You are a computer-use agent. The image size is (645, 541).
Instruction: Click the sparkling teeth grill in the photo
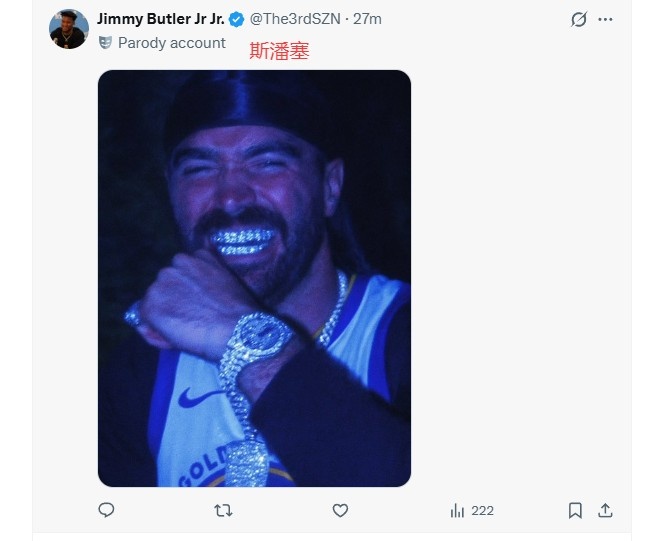[241, 242]
